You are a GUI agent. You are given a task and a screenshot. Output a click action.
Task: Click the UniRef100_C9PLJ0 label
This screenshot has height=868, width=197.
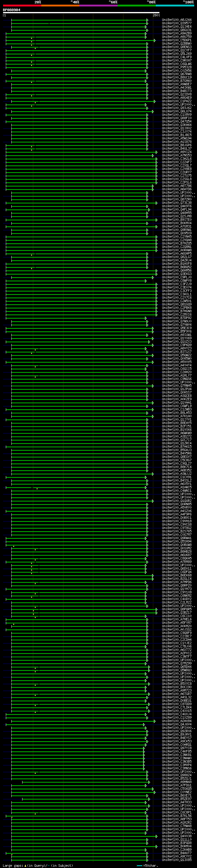(x=177, y=277)
